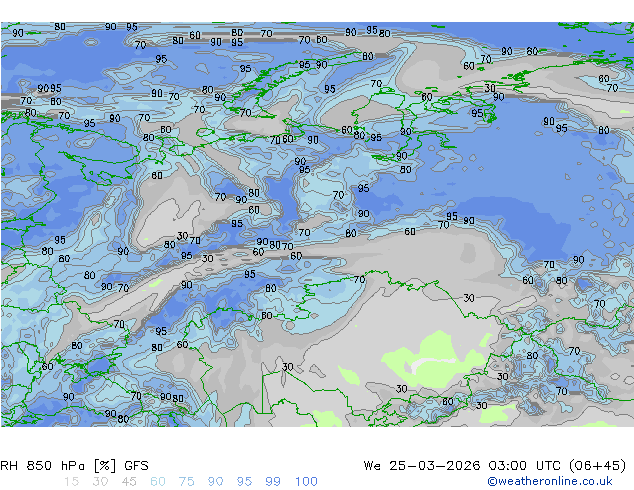
Task: Select the 'RH 850 hPa [%] GFS' title
Action: click(74, 466)
